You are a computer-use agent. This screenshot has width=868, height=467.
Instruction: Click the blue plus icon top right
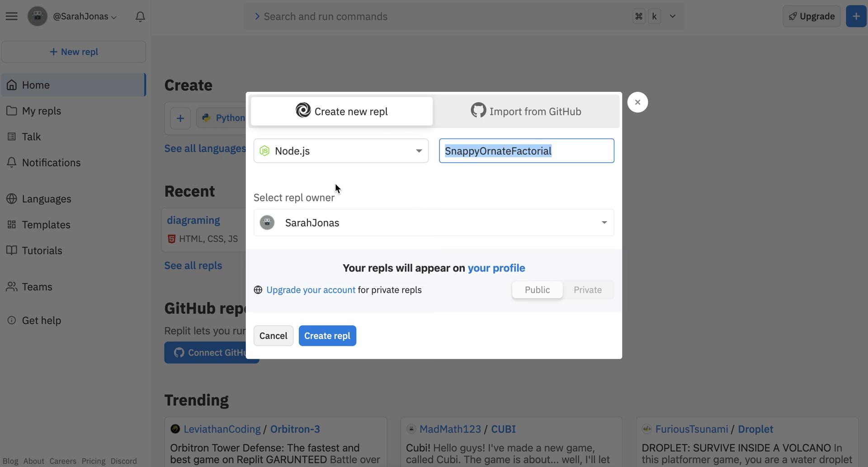856,16
